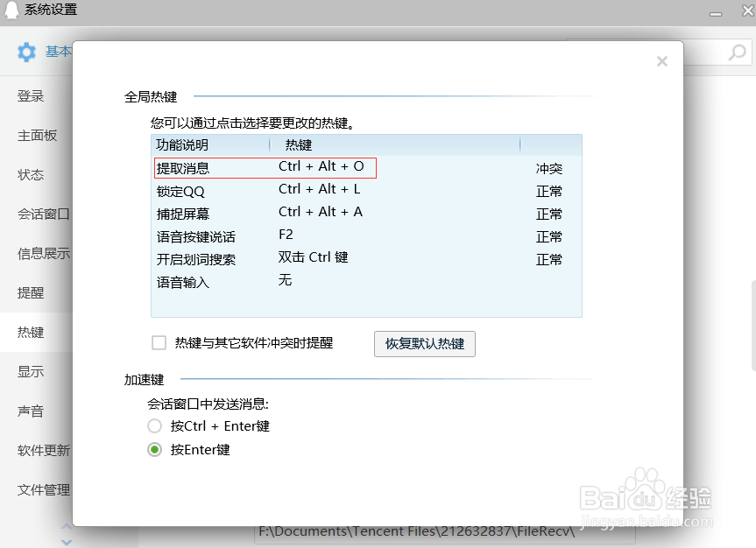The height and width of the screenshot is (548, 756).
Task: Click the QQ penguin icon in title bar
Action: 11,10
